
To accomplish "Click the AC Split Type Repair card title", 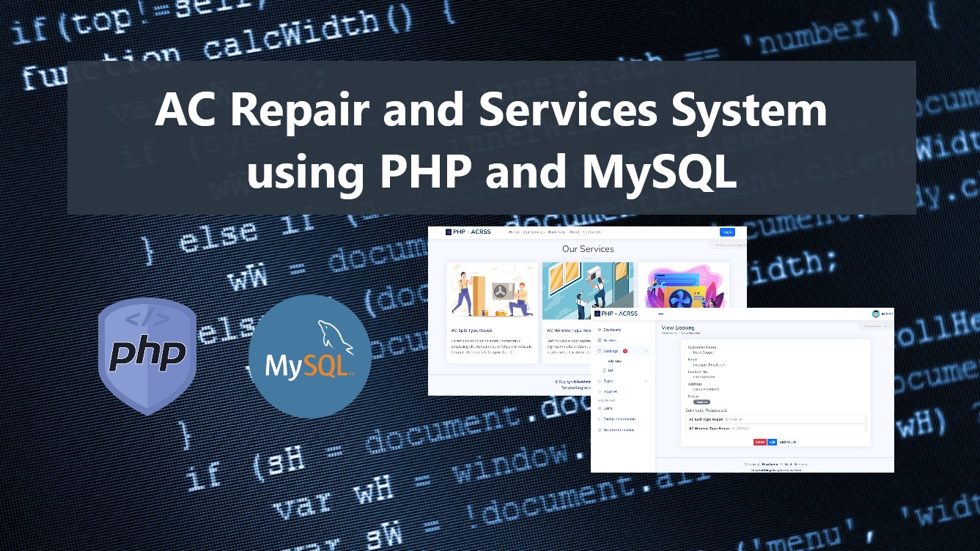I will point(471,330).
